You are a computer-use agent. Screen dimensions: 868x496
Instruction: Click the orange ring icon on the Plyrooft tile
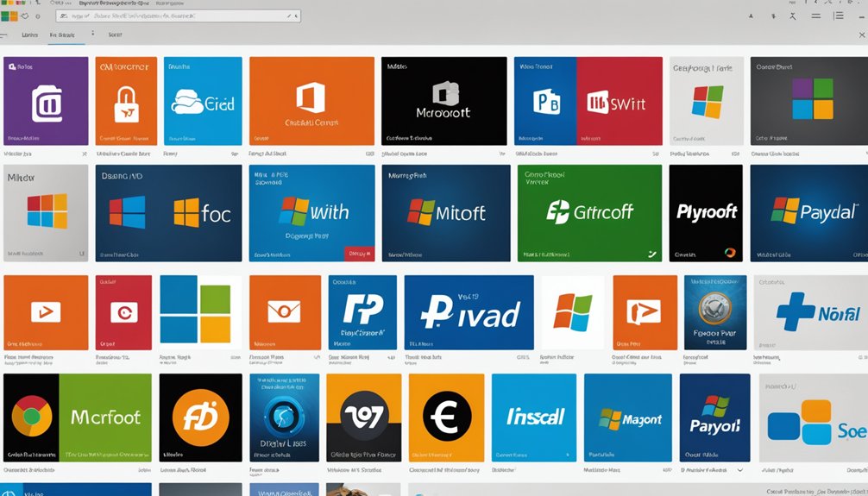point(730,253)
